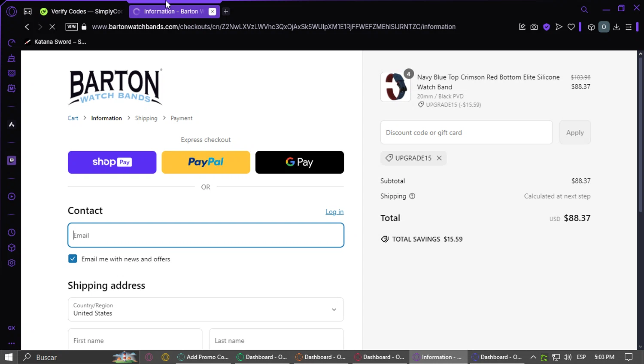644x364 pixels.
Task: Switch to the Information taskbar window
Action: tap(438, 357)
